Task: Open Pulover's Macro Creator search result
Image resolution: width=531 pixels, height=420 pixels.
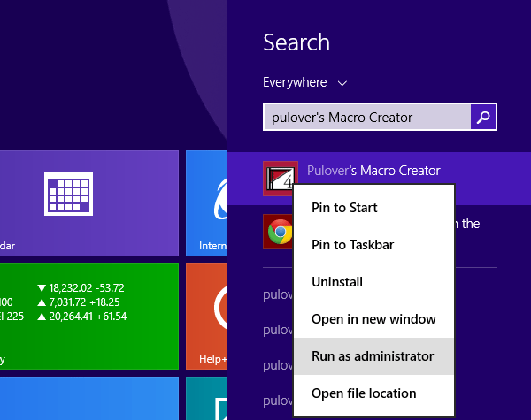Action: [379, 179]
